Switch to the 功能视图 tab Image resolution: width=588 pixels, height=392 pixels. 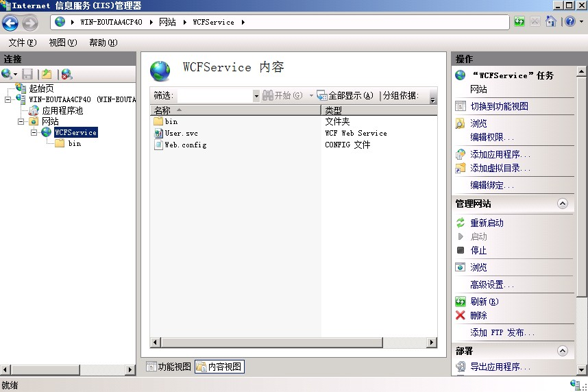coord(169,367)
